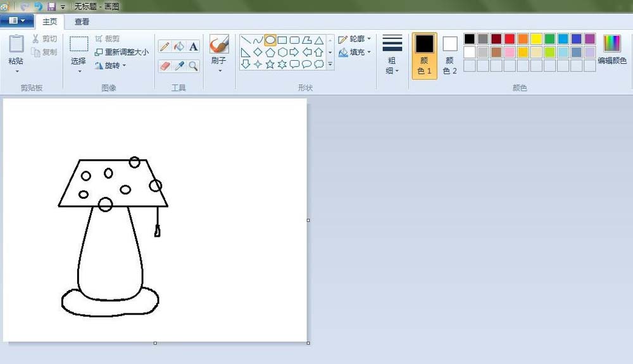Image resolution: width=633 pixels, height=364 pixels.
Task: Select the Eraser tool
Action: click(x=165, y=66)
